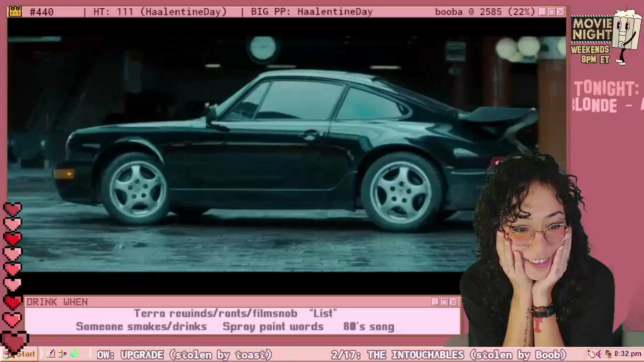The image size is (644, 362).
Task: Click the notepad pencil quick-launch icon
Action: (x=51, y=354)
